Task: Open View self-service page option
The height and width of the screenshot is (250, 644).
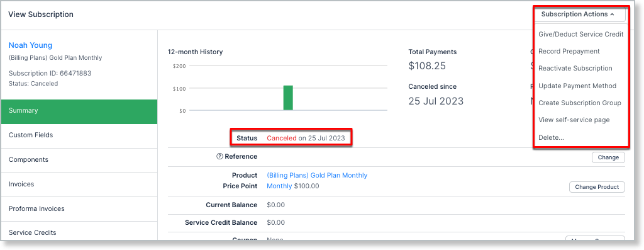Action: pyautogui.click(x=574, y=120)
